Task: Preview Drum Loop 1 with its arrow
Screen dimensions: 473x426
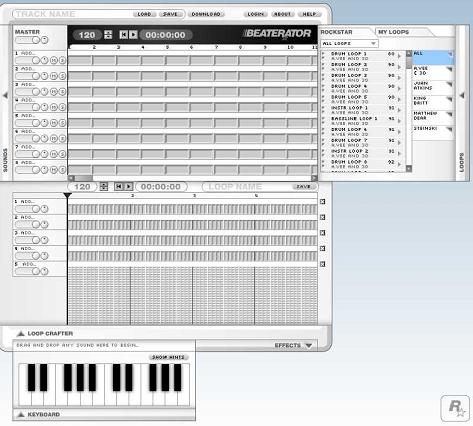Action: click(x=399, y=56)
